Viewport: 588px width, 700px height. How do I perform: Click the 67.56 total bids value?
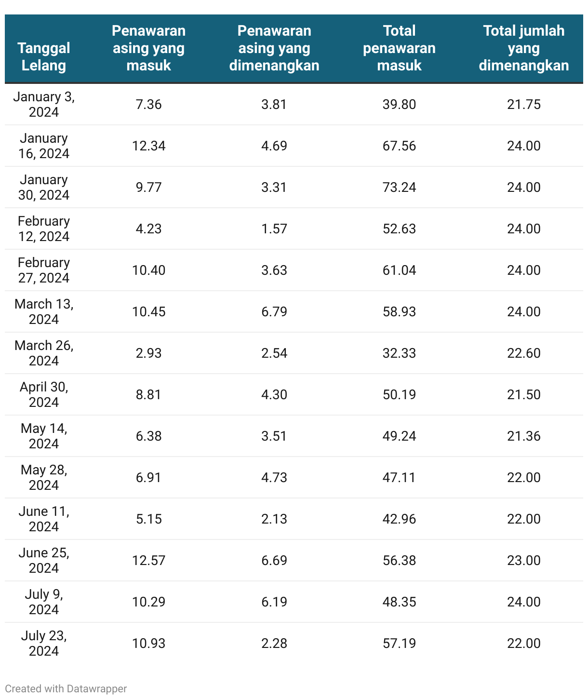399,146
